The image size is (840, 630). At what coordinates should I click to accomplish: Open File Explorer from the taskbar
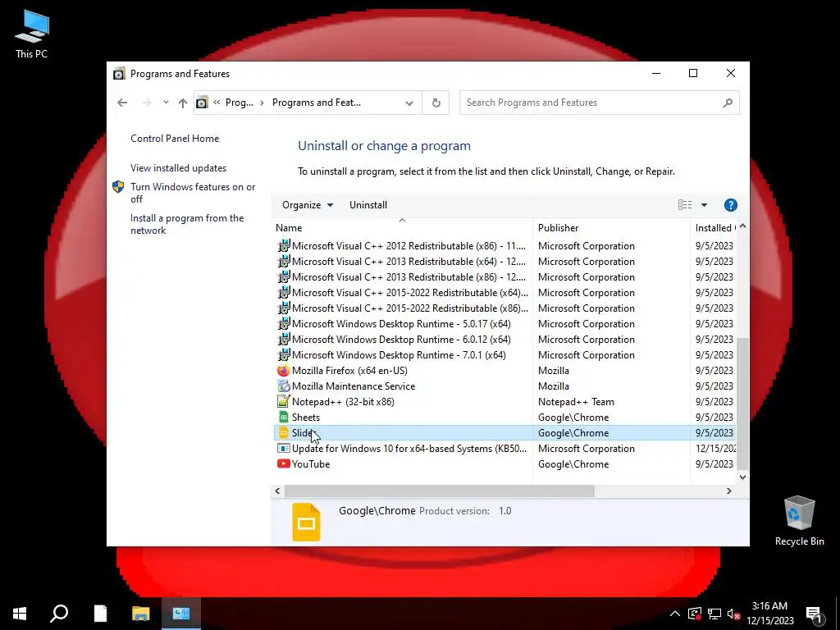(141, 614)
